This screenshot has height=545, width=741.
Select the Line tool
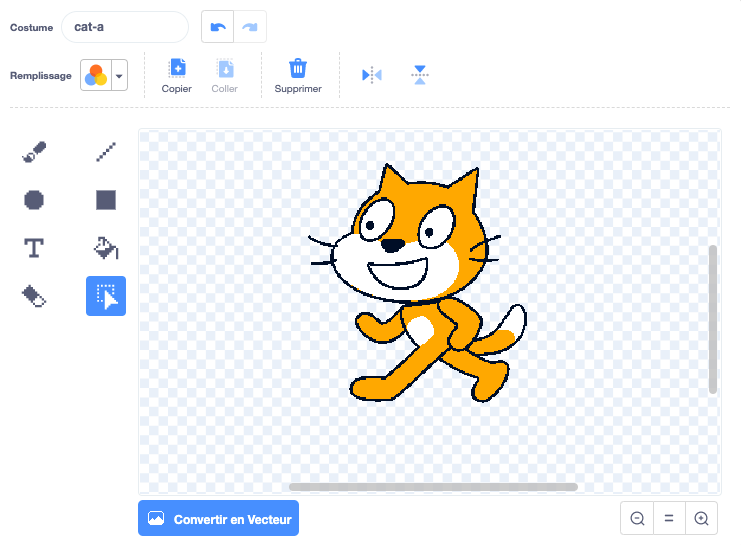(106, 152)
